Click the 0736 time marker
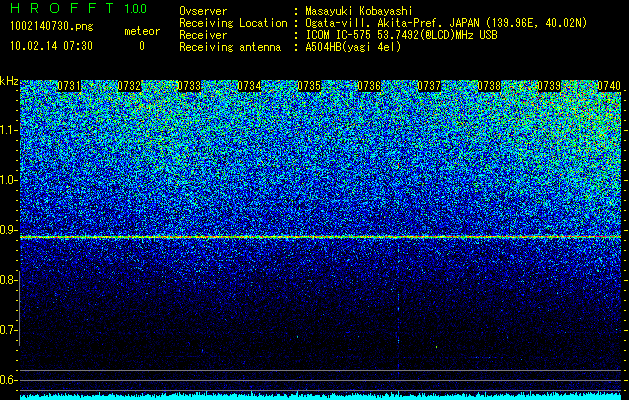 tap(369, 86)
